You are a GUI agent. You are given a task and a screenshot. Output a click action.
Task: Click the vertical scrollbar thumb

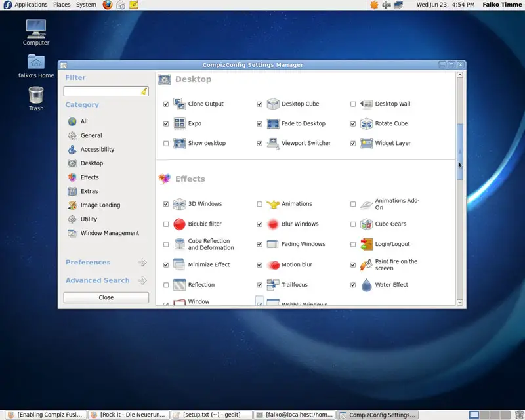click(460, 152)
